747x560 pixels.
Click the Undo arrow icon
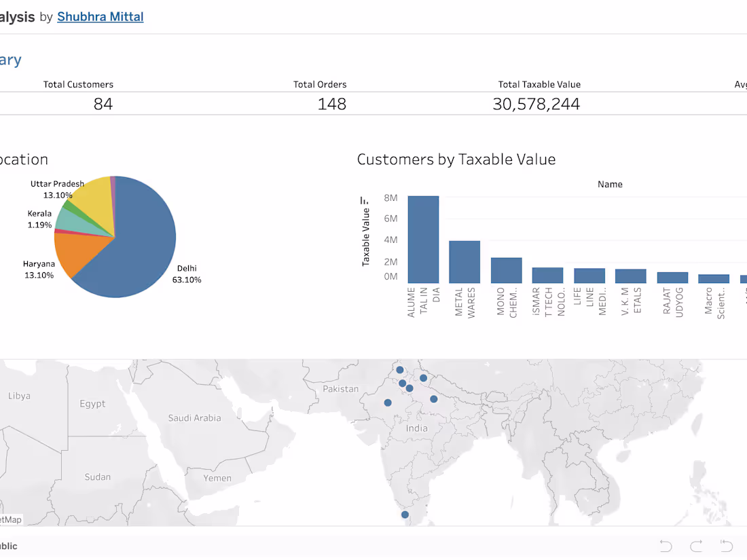point(666,546)
